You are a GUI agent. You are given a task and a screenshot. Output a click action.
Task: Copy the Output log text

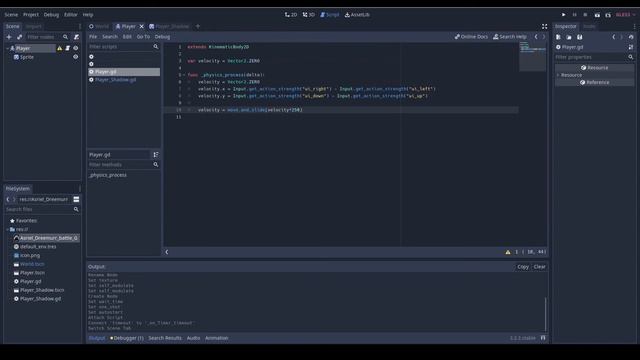click(523, 267)
